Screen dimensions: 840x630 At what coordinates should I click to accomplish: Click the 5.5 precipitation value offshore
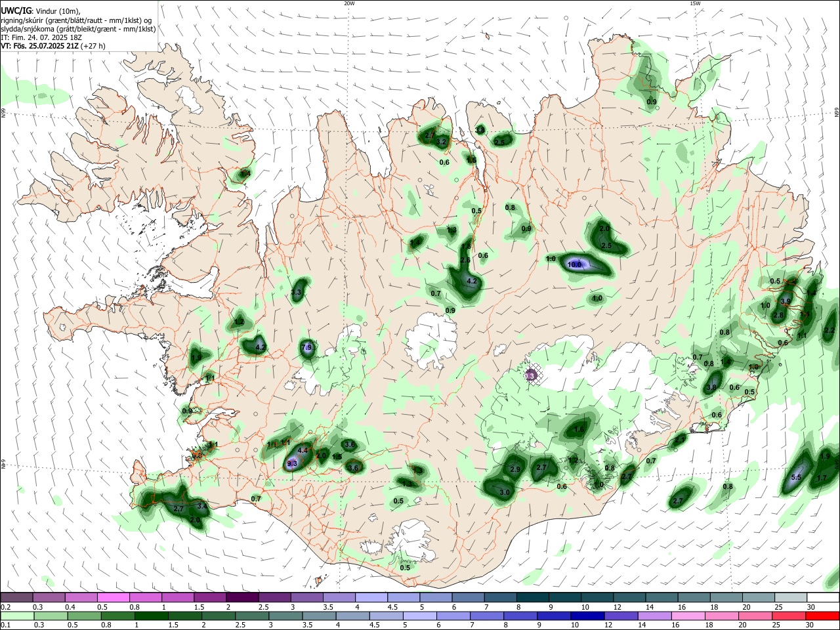[797, 477]
